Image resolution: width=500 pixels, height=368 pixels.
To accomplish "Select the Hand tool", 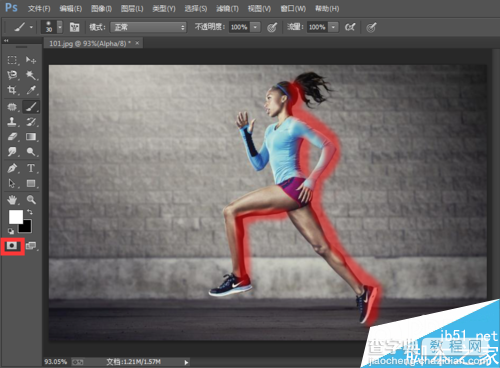I will pyautogui.click(x=12, y=200).
